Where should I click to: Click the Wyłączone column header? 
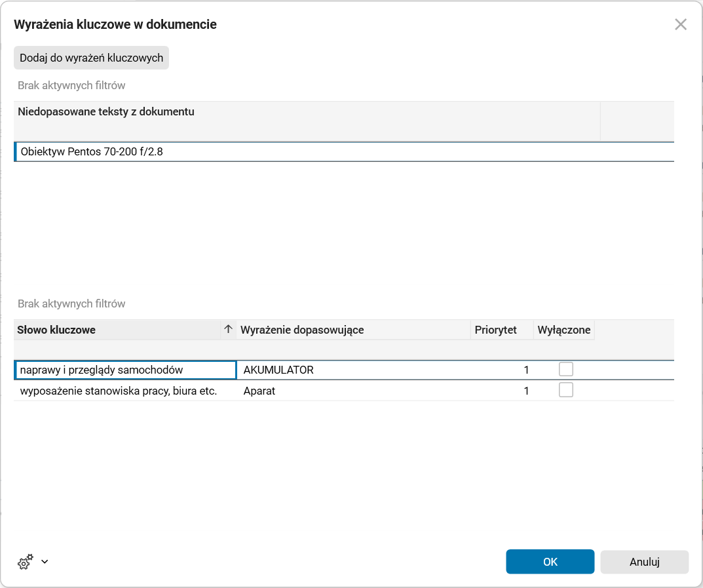[x=564, y=330]
